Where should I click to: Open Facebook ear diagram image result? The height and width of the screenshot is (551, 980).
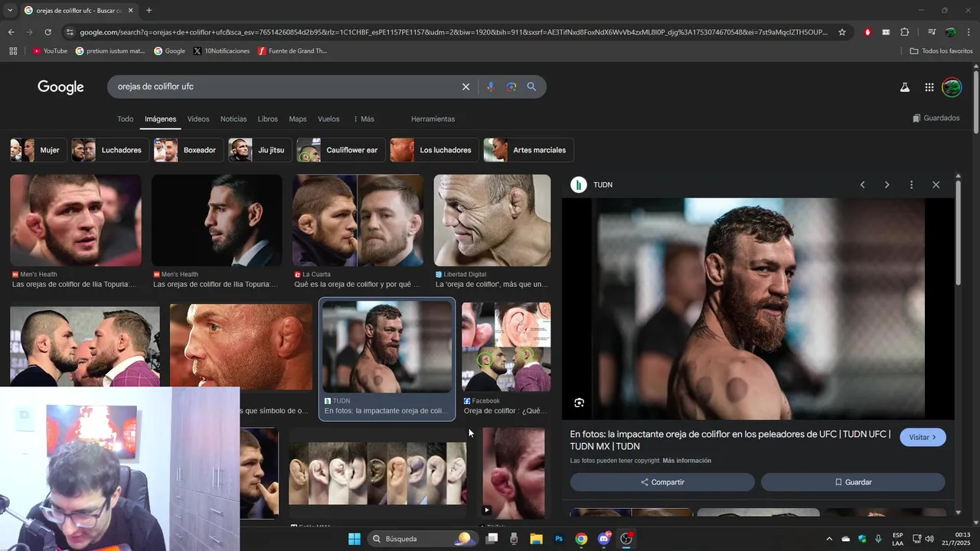coord(506,347)
